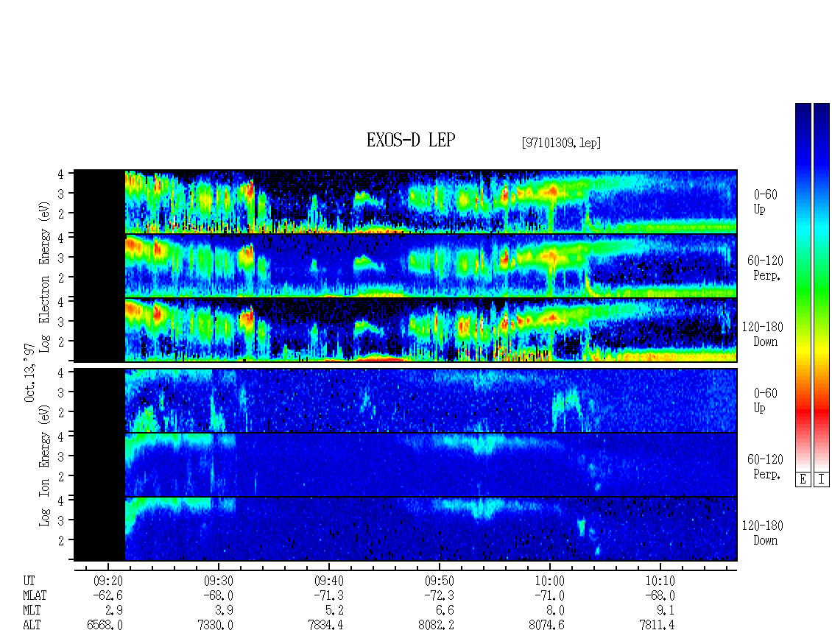832x644 pixels.
Task: Click the I color bar legend
Action: tap(822, 287)
